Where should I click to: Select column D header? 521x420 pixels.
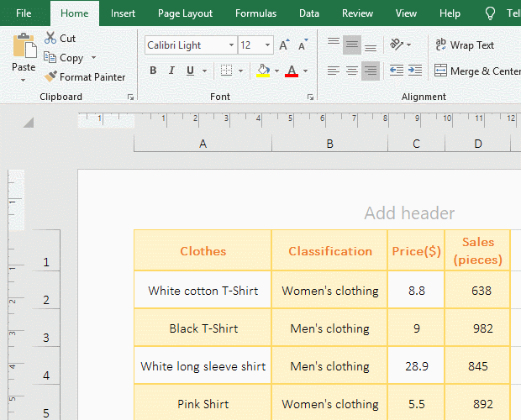coord(477,144)
